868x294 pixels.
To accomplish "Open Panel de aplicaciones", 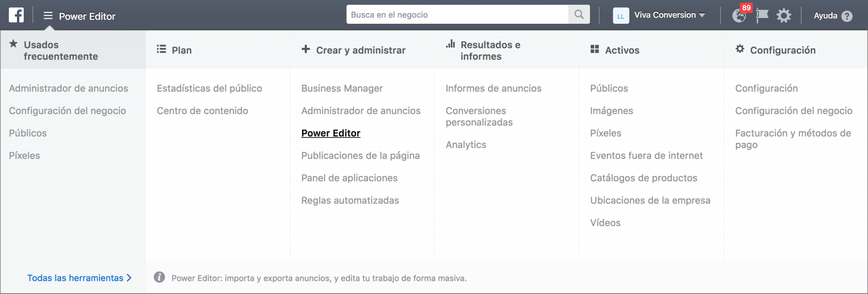I will [349, 178].
